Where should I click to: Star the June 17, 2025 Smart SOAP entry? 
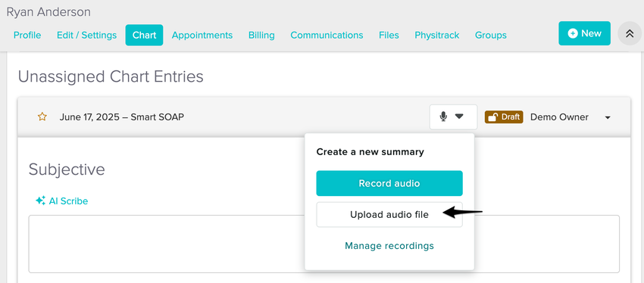[42, 117]
